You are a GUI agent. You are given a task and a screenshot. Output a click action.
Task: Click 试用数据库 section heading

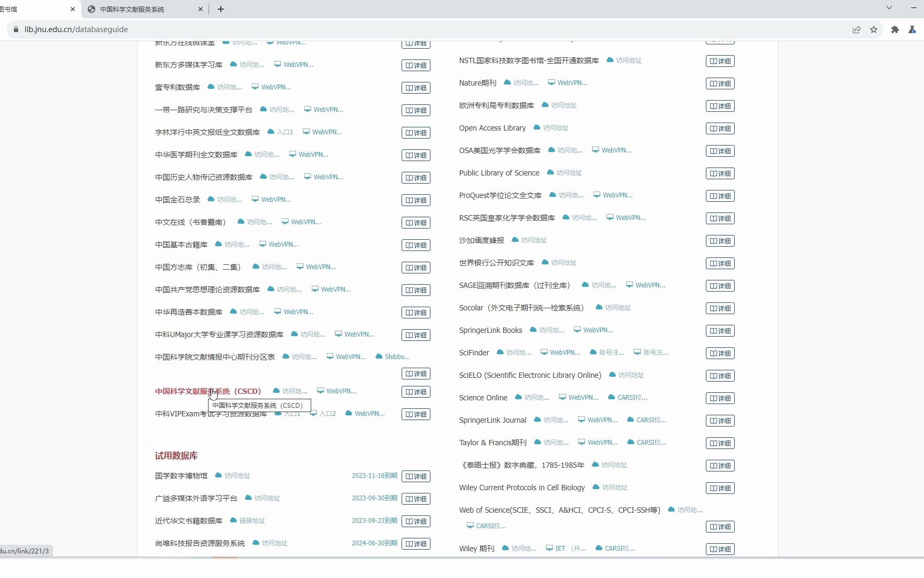click(176, 456)
